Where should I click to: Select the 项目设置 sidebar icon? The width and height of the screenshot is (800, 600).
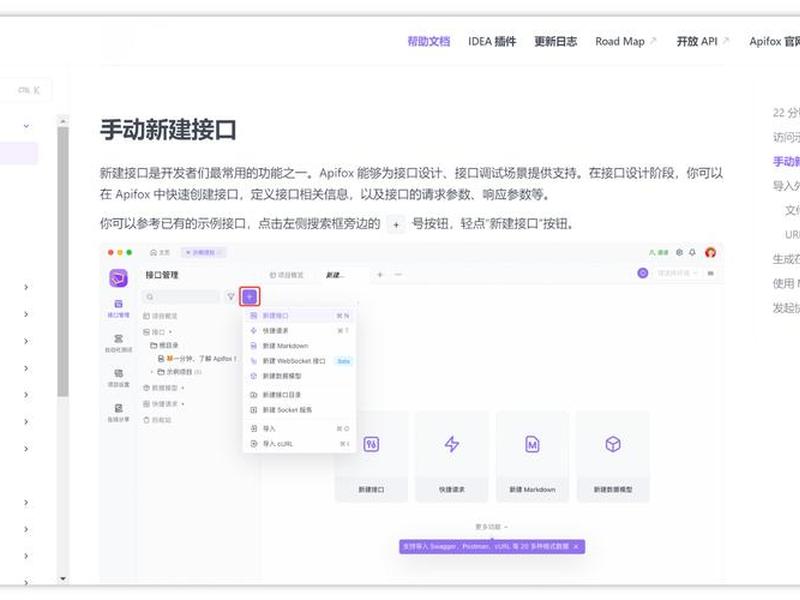coord(118,378)
